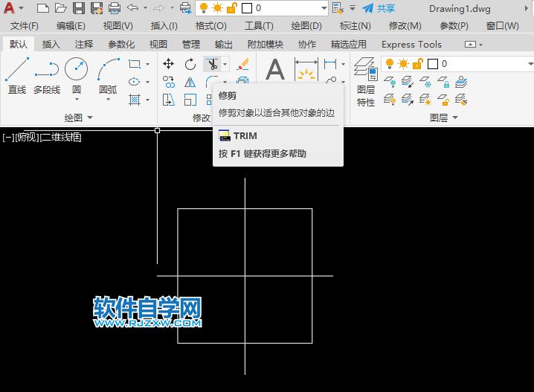Open the multiline Text (A) tool

click(x=275, y=69)
